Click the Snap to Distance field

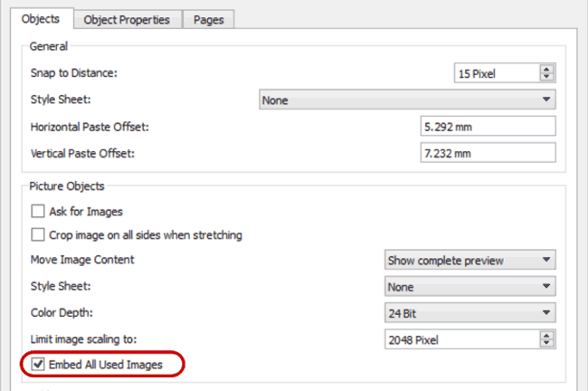[497, 73]
